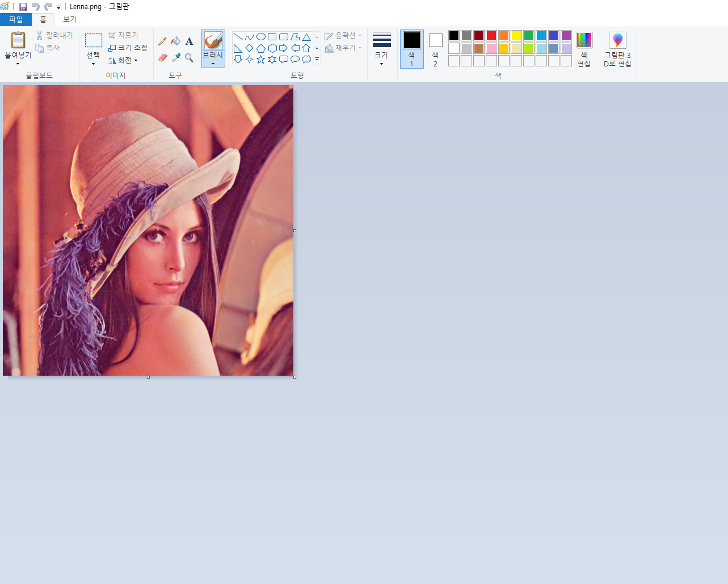Select the Magnifier zoom tool
Screen dimensions: 728x584
tap(189, 58)
